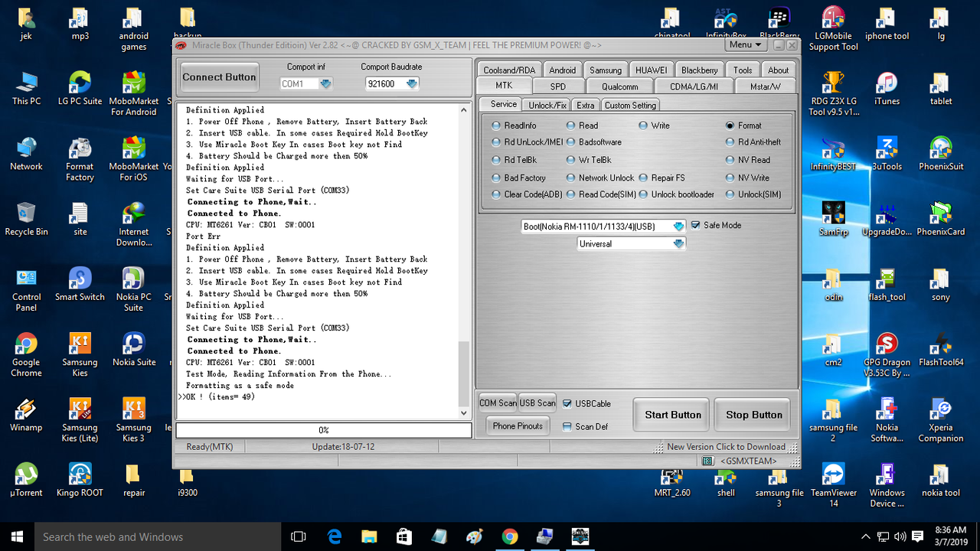Click the 0% progress bar
Viewport: 980px width, 551px height.
pyautogui.click(x=324, y=430)
